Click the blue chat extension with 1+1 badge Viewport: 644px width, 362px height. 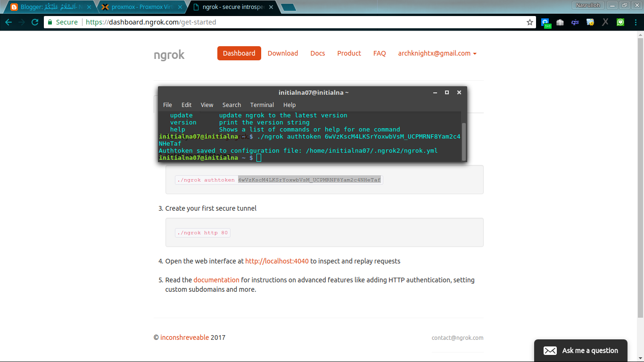(x=545, y=22)
